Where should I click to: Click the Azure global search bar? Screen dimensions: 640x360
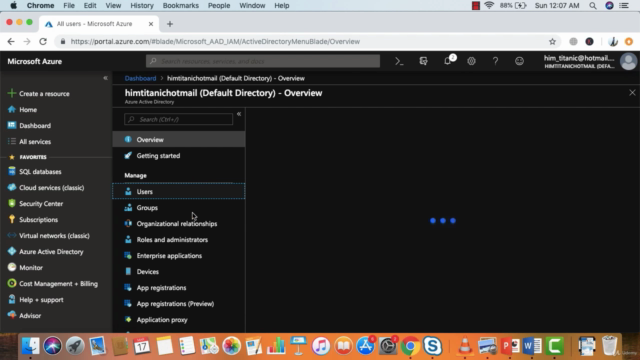[x=263, y=61]
